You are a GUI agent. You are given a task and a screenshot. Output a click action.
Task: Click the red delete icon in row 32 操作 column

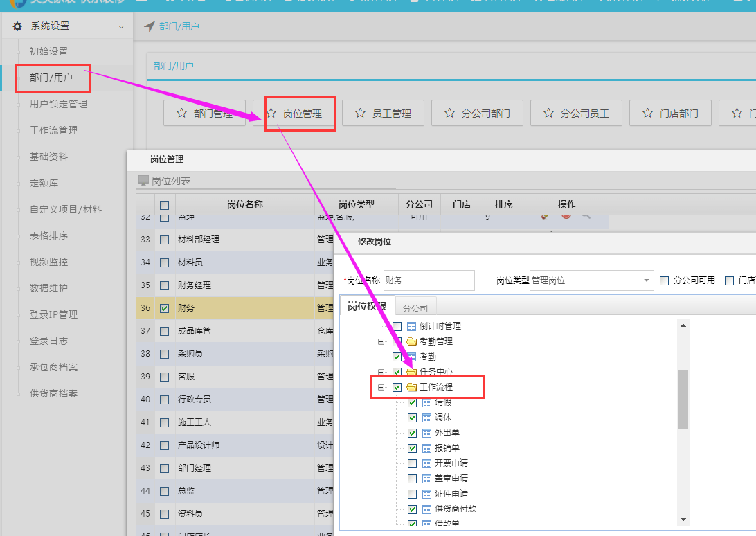coord(566,216)
